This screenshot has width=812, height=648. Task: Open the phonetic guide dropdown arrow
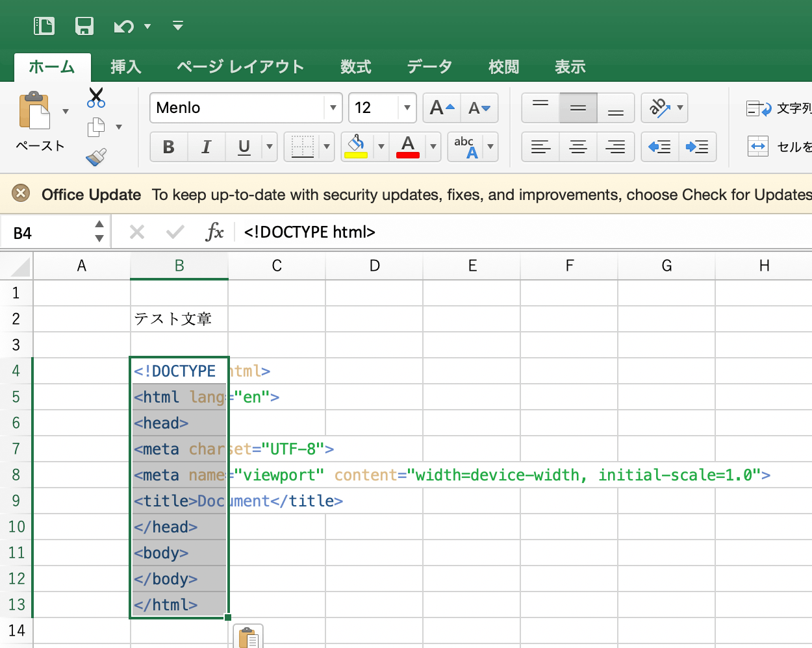pyautogui.click(x=490, y=147)
